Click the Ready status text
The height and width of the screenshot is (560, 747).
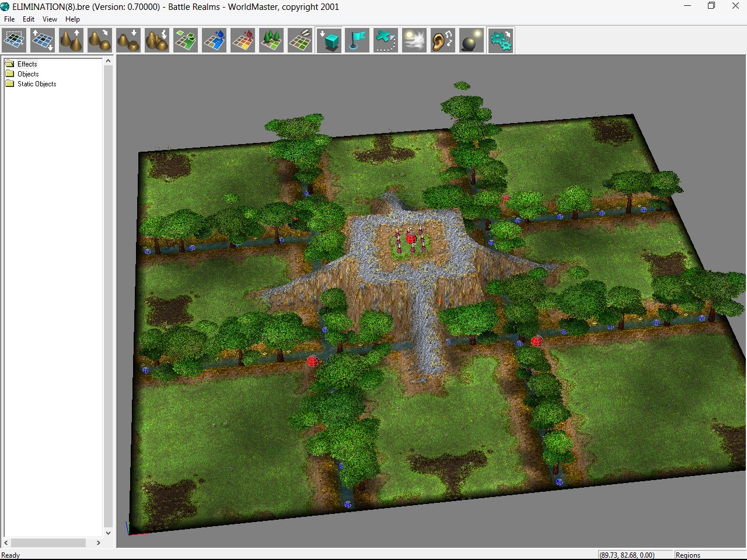coord(11,555)
